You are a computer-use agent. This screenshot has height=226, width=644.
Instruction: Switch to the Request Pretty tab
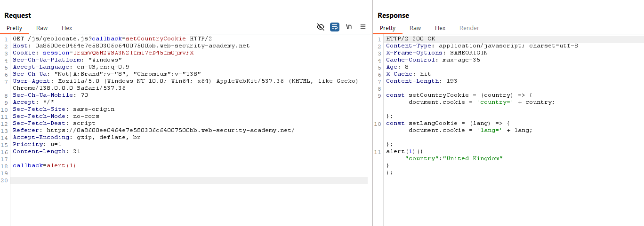pyautogui.click(x=14, y=28)
